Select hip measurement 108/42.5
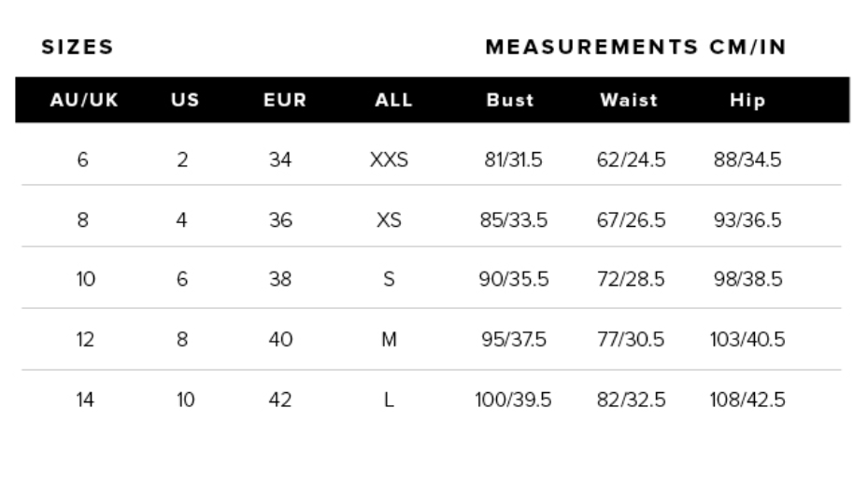The image size is (868, 478). (748, 401)
